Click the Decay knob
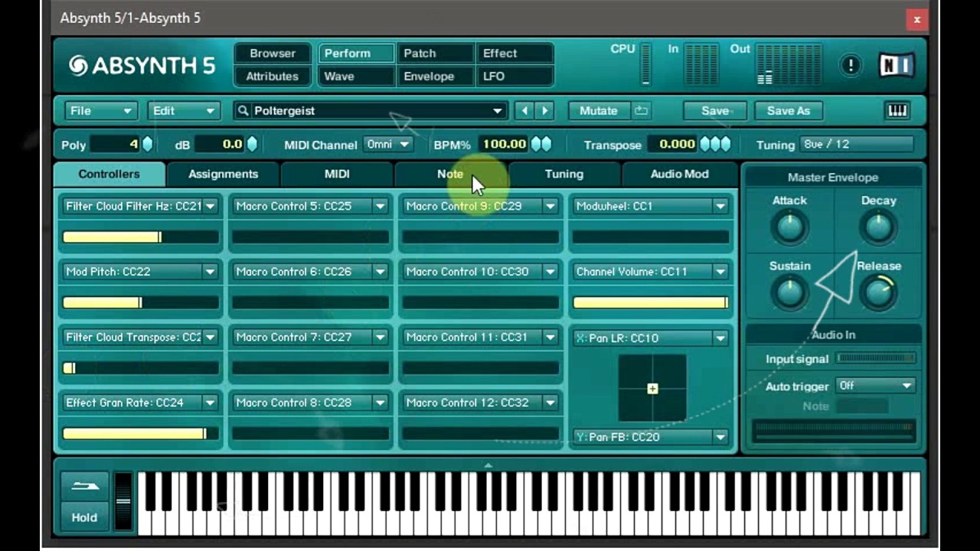Viewport: 980px width, 551px height. point(878,227)
